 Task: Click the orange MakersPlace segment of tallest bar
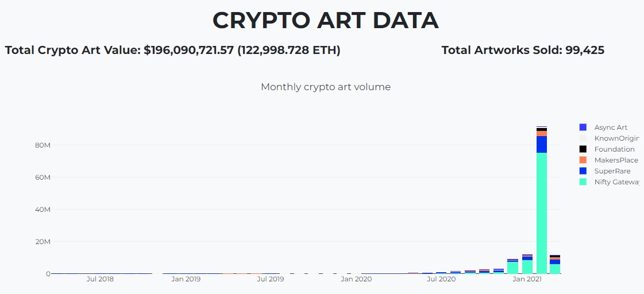(542, 133)
